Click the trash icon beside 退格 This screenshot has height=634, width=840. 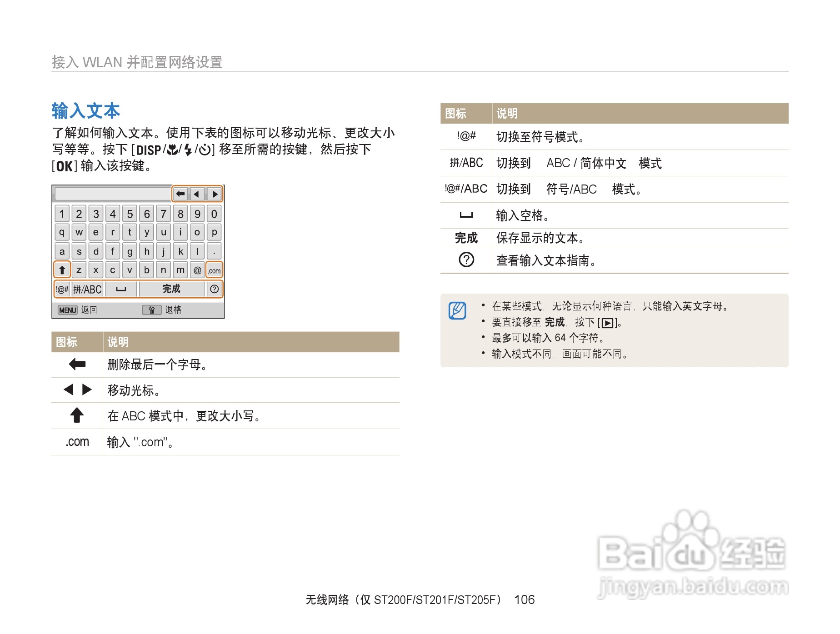152,310
